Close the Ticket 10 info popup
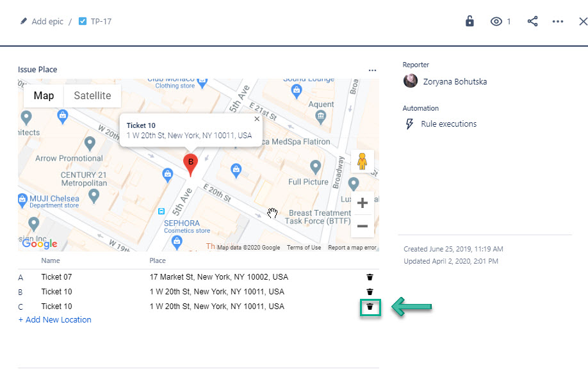Viewport: 588px width, 375px height. (257, 119)
